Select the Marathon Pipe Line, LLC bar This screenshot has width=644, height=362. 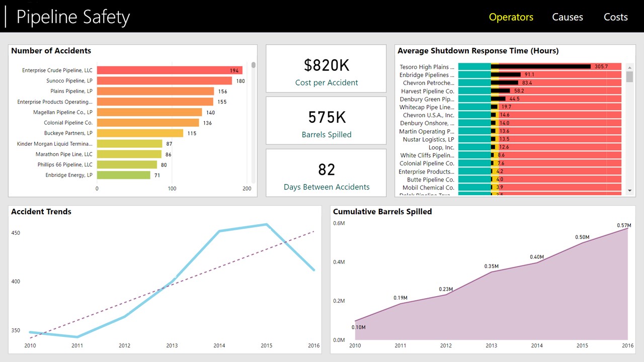(129, 154)
